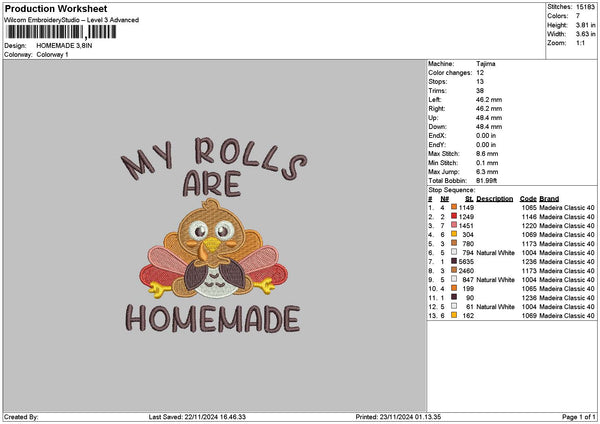Screen dimensions: 600x424
Task: Click the 'Printed: 23/11/2024 01.13.35' footer
Action: (x=398, y=417)
